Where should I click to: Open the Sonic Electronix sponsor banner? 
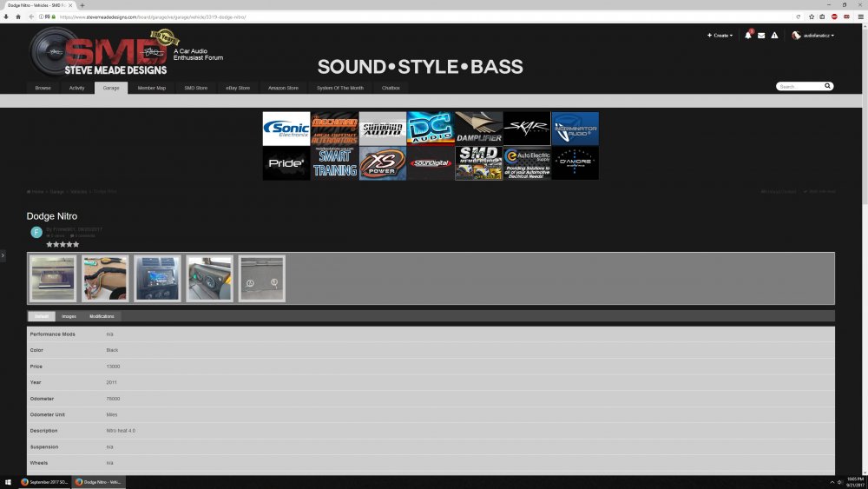coord(286,129)
